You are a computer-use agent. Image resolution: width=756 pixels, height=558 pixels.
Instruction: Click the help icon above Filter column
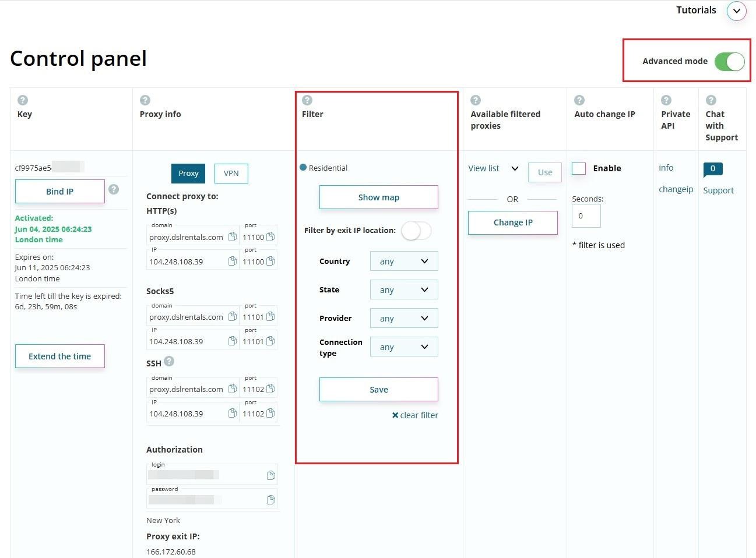(307, 100)
